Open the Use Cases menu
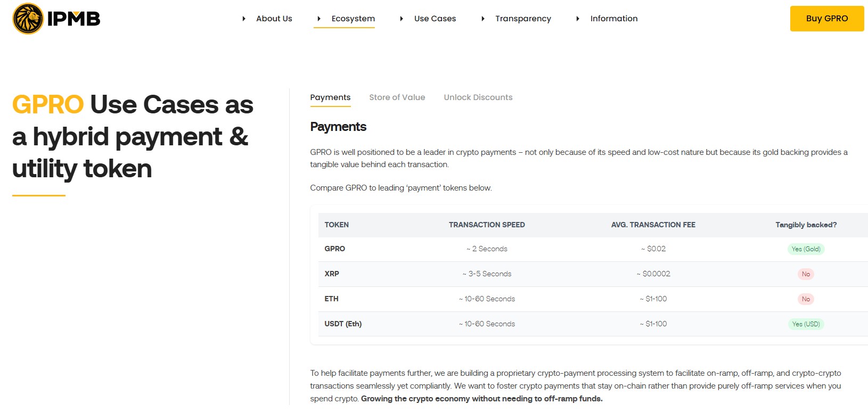This screenshot has height=412, width=868. 435,19
